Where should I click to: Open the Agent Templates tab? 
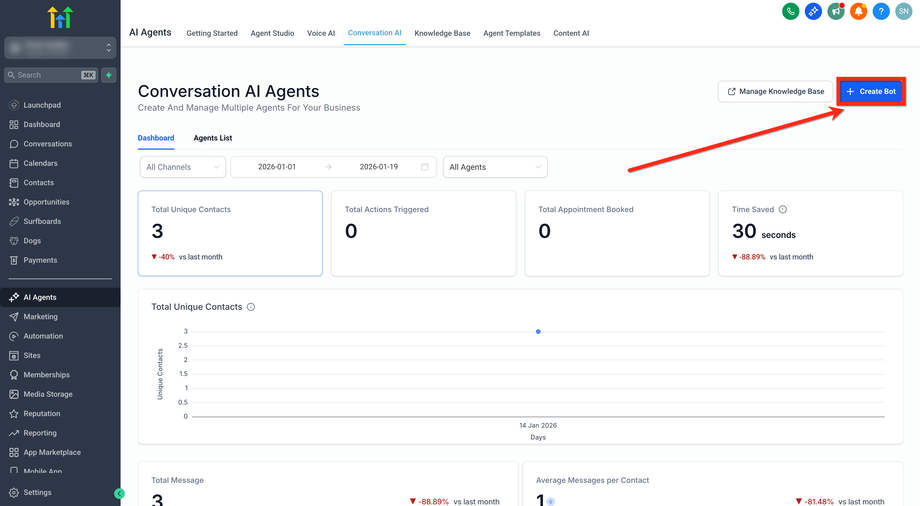512,33
